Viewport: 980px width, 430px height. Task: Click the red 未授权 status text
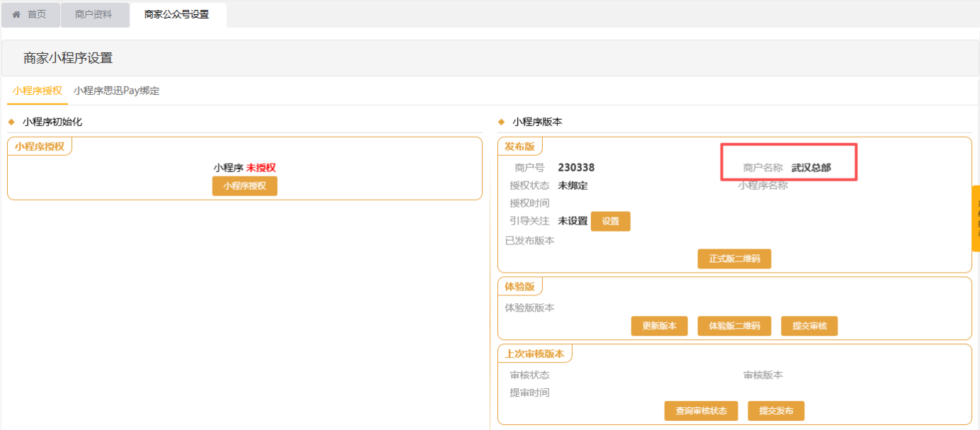[x=261, y=168]
